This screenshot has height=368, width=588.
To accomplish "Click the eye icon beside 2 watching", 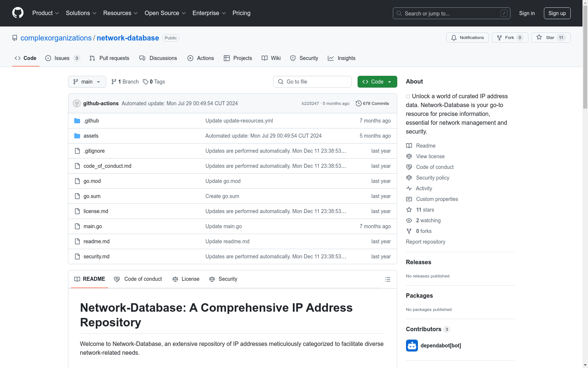I will pyautogui.click(x=409, y=220).
